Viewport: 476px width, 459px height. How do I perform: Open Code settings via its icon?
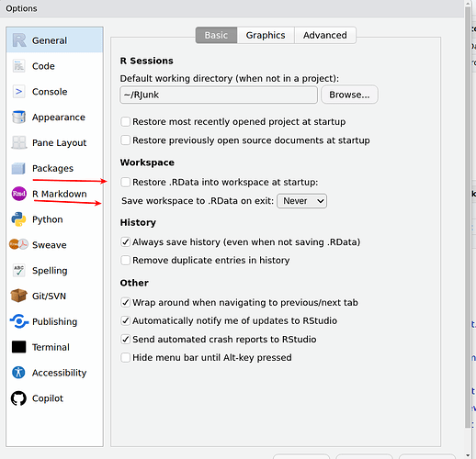[18, 66]
